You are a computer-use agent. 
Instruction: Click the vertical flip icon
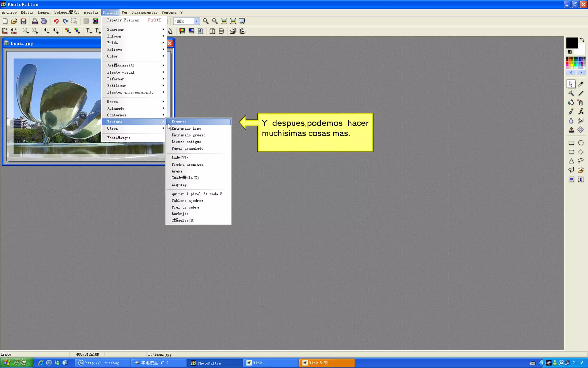pyautogui.click(x=221, y=31)
